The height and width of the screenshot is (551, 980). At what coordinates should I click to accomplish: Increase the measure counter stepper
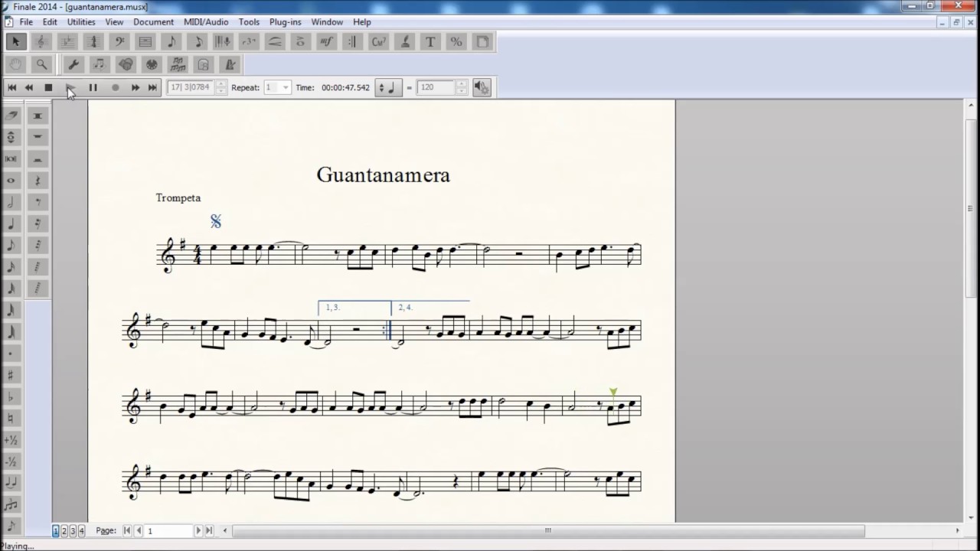(x=221, y=83)
